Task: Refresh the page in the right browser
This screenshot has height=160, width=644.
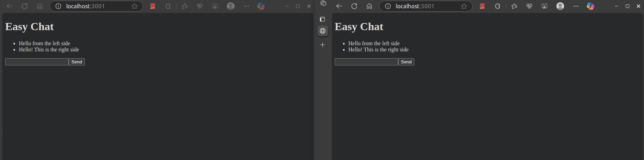Action: click(x=354, y=6)
